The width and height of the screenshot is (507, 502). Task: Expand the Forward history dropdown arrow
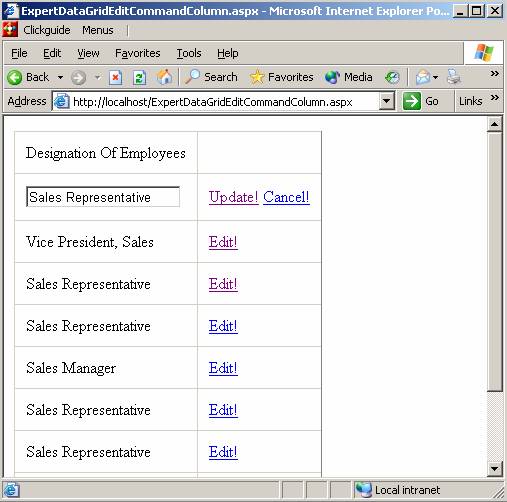point(97,78)
